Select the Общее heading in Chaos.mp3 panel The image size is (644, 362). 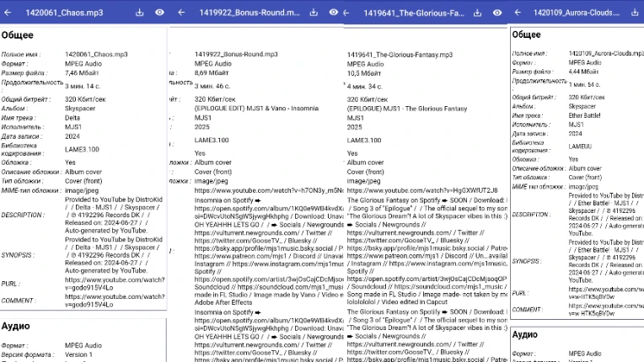coord(17,35)
